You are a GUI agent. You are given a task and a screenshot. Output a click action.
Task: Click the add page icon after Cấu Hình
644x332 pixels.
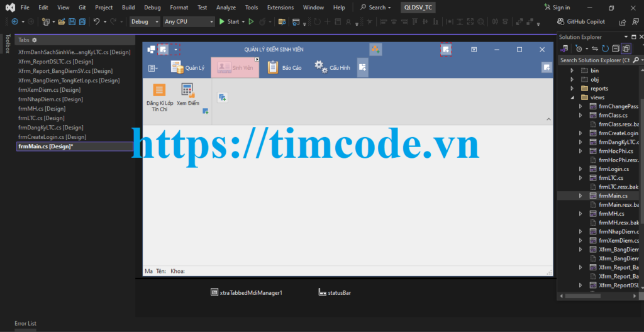click(x=362, y=67)
